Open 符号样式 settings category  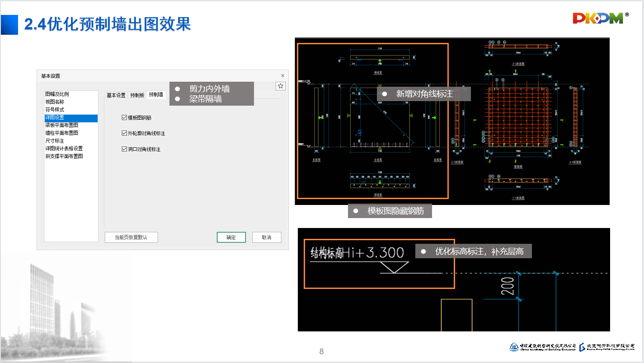point(55,110)
